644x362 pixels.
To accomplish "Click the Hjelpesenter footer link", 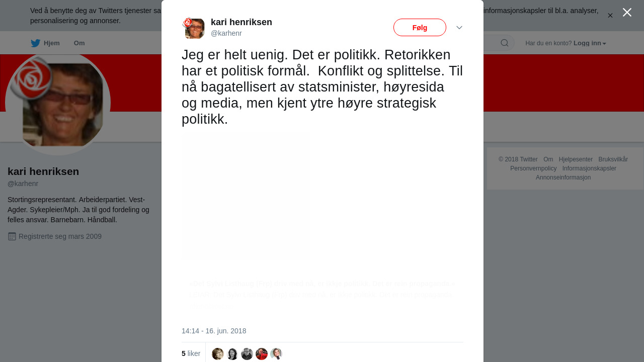I will click(576, 159).
